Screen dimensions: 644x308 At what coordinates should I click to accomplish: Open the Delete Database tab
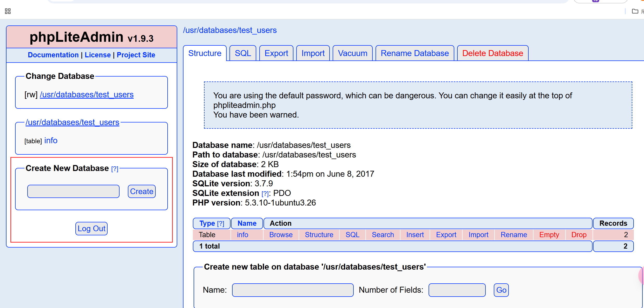[493, 53]
